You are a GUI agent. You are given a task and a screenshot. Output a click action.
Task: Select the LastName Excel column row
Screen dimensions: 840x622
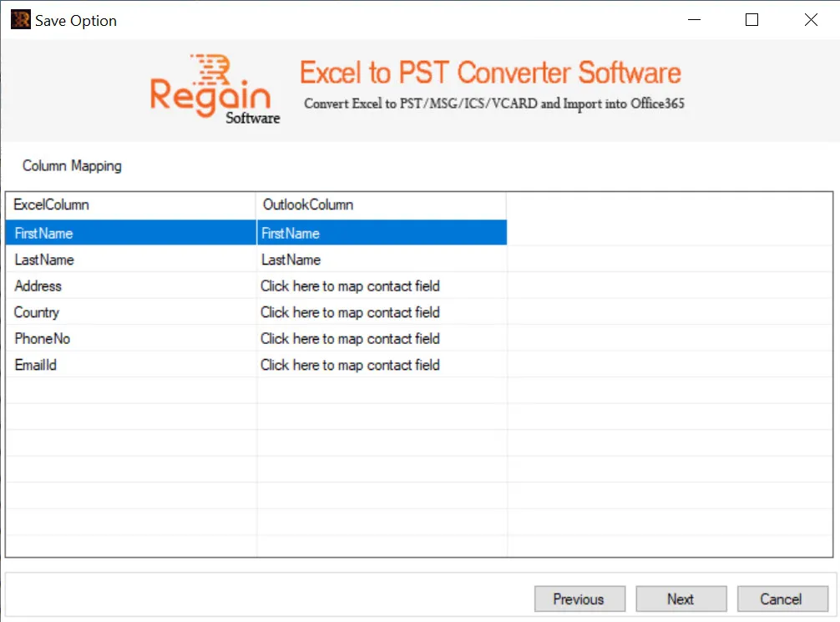(131, 260)
